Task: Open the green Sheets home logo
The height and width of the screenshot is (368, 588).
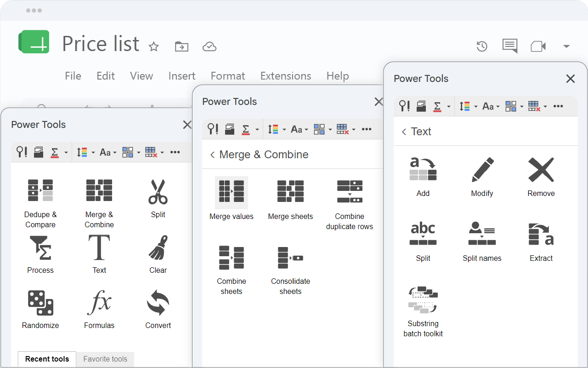Action: pyautogui.click(x=34, y=42)
